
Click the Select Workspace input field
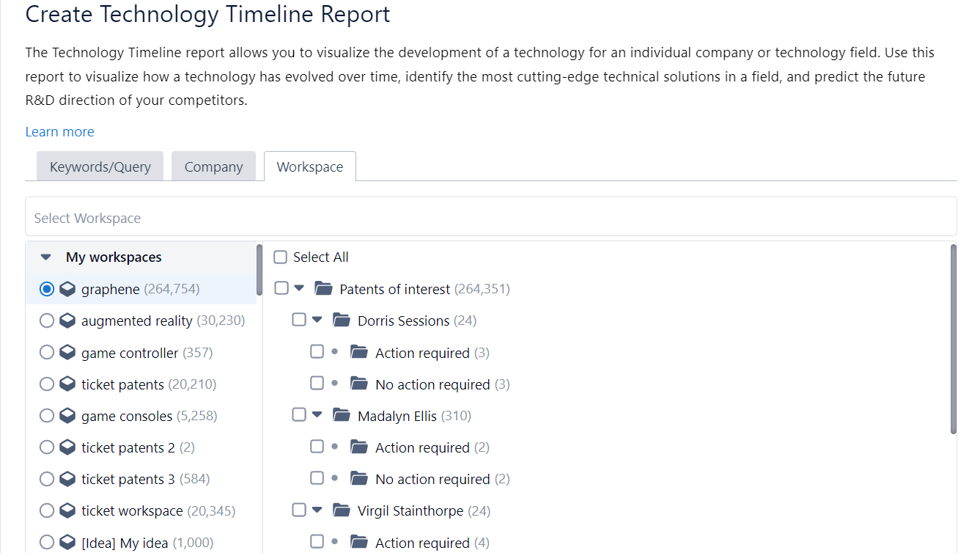tap(490, 218)
